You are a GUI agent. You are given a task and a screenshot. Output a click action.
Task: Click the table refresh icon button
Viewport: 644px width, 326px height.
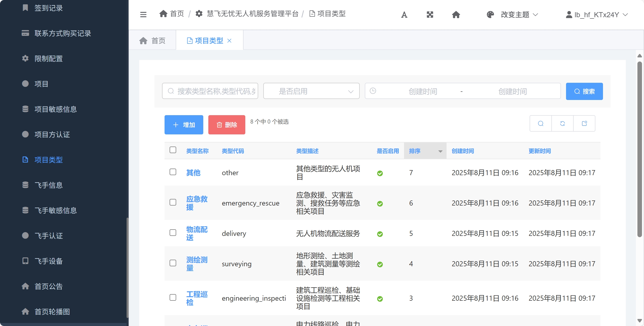pyautogui.click(x=562, y=124)
